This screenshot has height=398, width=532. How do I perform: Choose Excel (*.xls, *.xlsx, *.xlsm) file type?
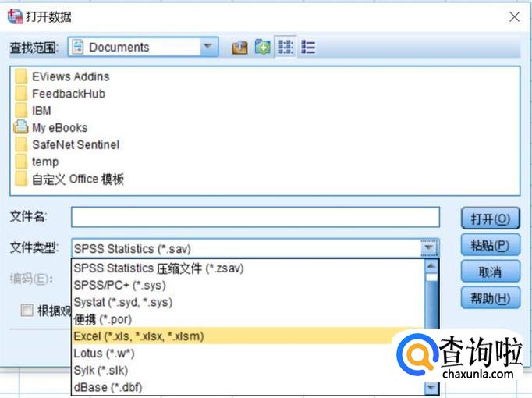[248, 336]
